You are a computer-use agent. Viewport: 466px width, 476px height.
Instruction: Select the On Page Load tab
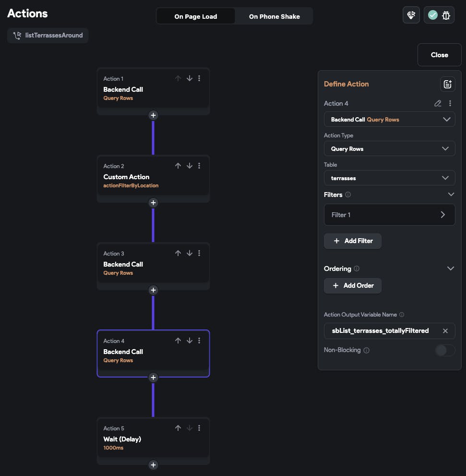[x=195, y=16]
